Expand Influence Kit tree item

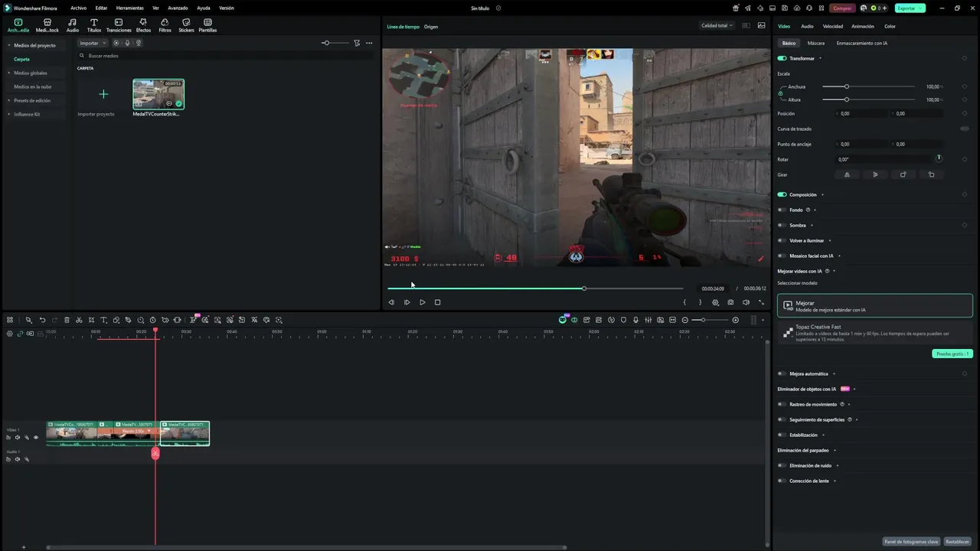pyautogui.click(x=9, y=114)
